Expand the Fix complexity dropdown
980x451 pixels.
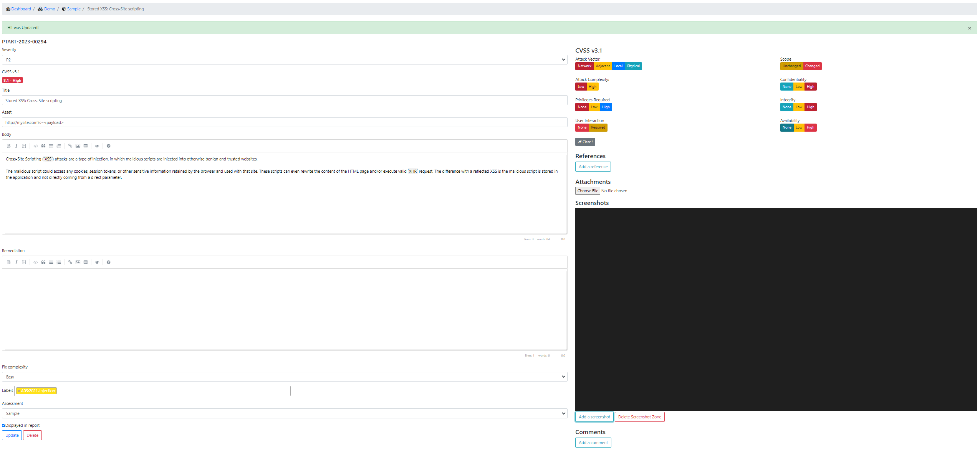coord(284,377)
